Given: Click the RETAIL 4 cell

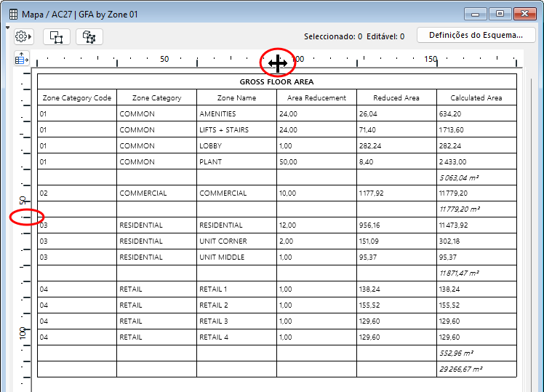Looking at the screenshot, I should (236, 337).
